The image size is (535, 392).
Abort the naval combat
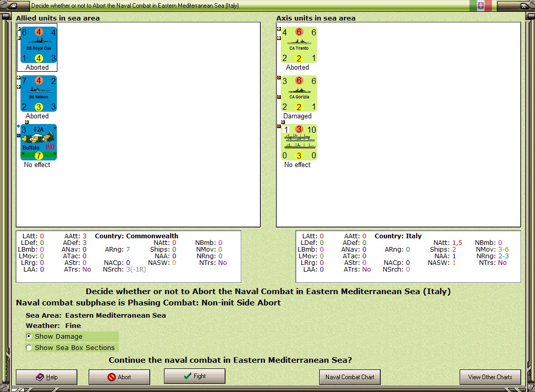119,377
